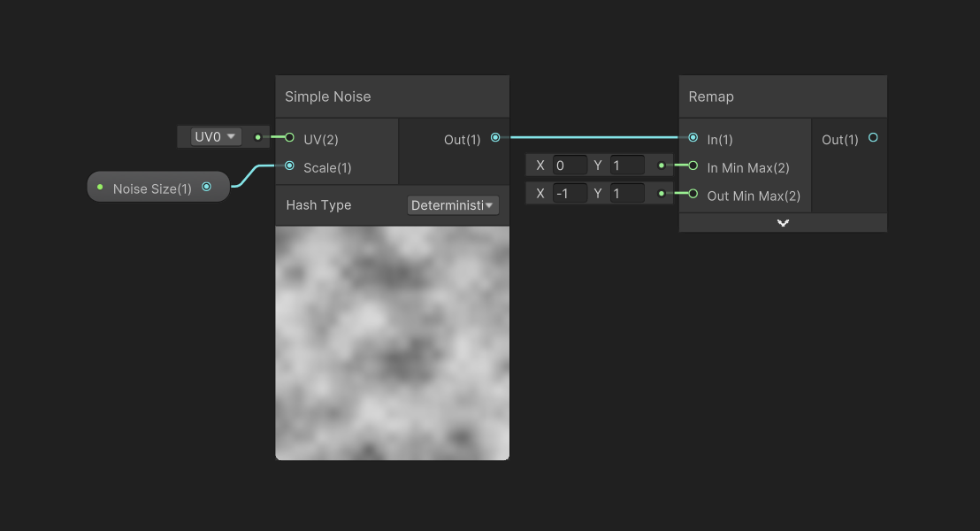Viewport: 980px width, 531px height.
Task: Click the port icon on the Noise Size property
Action: (207, 187)
